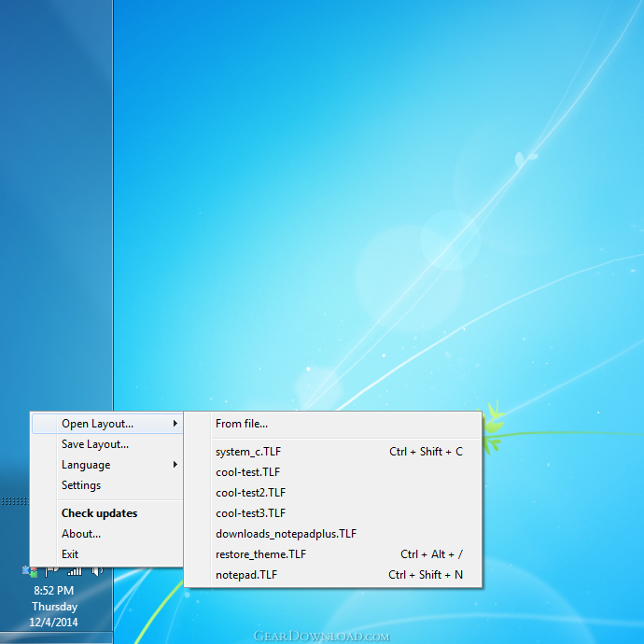
Task: Click the puzzle-piece layout tray icon
Action: (30, 571)
